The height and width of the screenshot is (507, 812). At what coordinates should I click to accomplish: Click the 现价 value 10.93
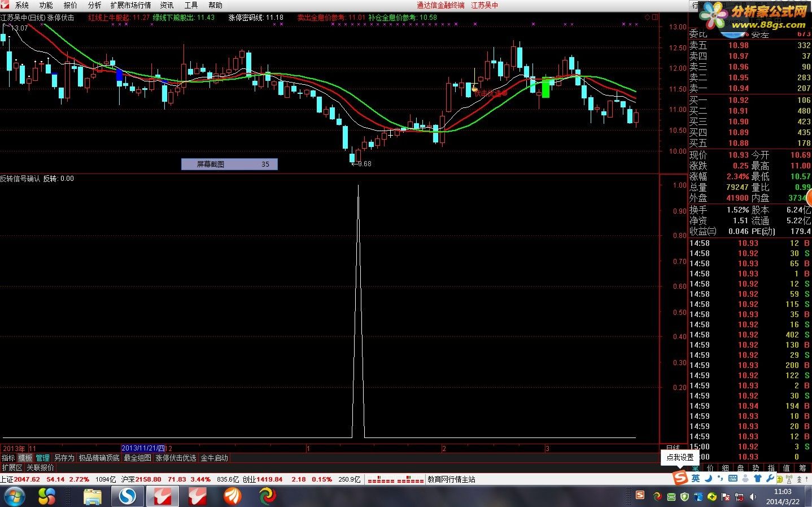[738, 155]
